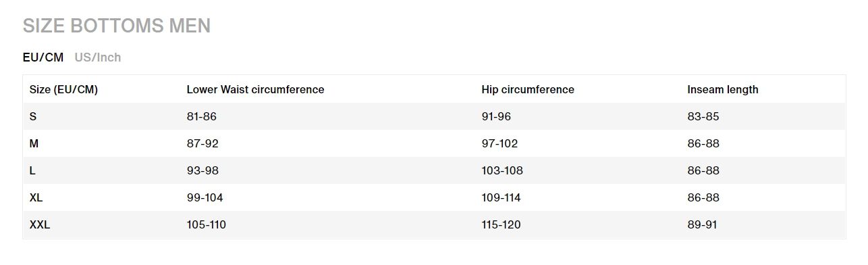
Task: Click the Hip circumference column header
Action: click(x=528, y=89)
